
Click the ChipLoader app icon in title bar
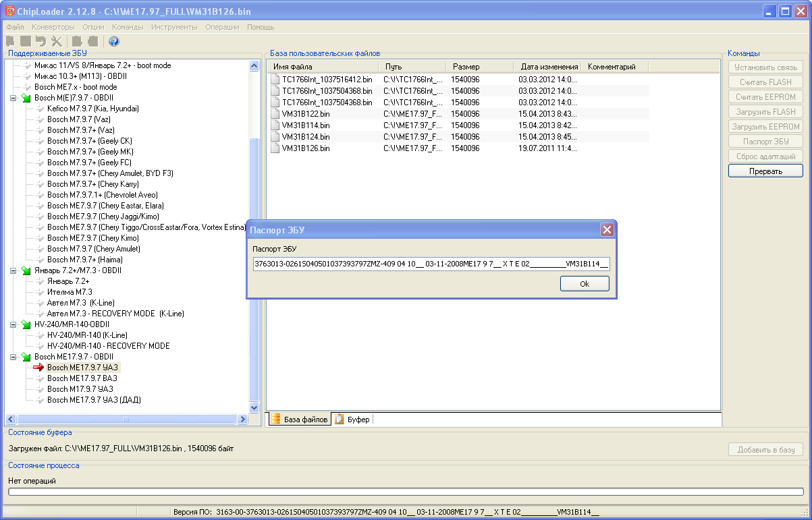[10, 11]
